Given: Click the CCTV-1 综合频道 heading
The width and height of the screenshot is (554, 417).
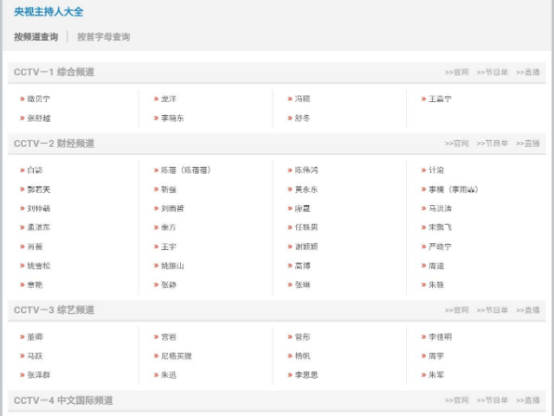Looking at the screenshot, I should point(54,72).
